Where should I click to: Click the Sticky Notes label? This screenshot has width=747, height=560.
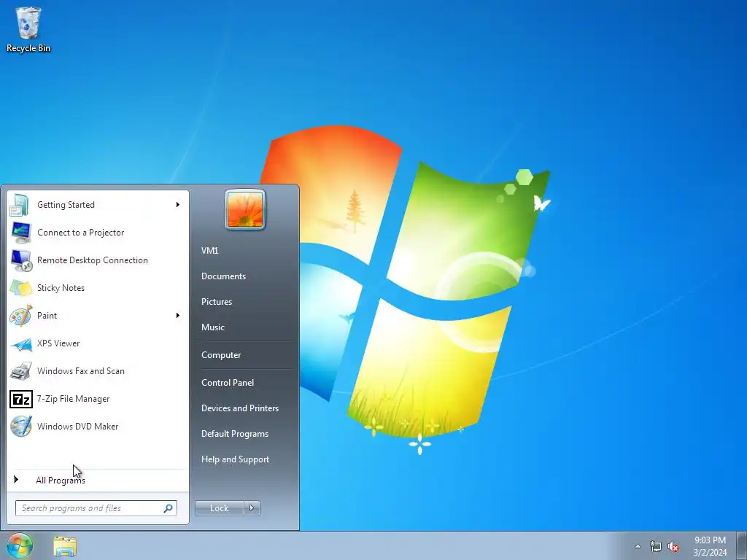(x=61, y=288)
